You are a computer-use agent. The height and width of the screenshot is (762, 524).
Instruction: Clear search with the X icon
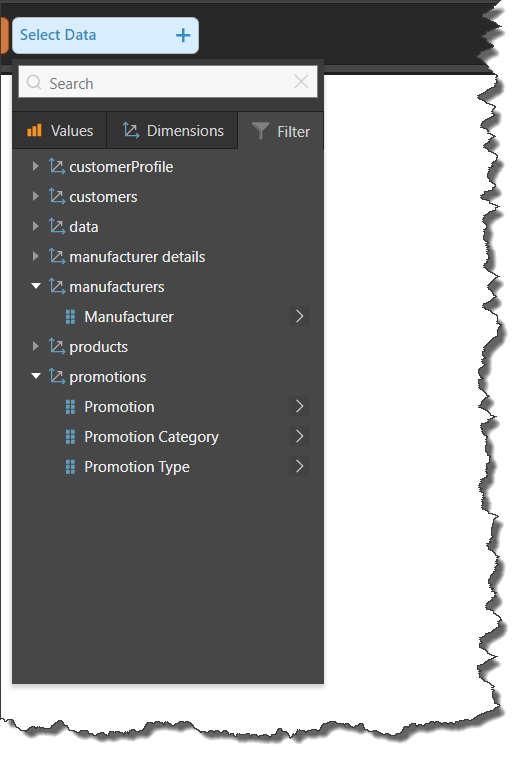[x=301, y=82]
